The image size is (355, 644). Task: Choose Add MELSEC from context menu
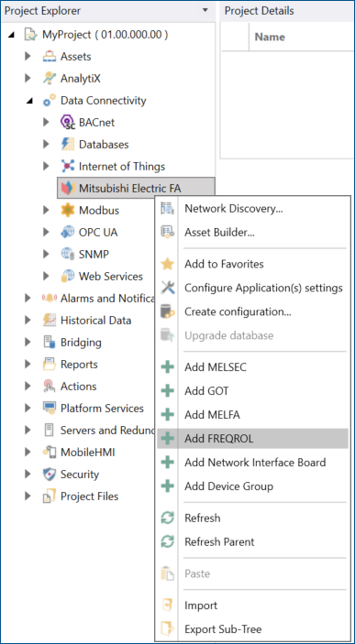[252, 367]
